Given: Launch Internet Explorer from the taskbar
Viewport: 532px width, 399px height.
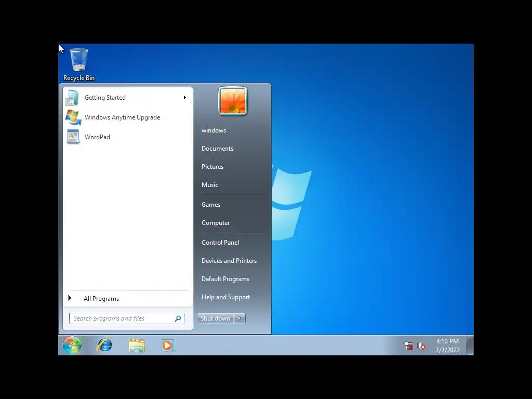Looking at the screenshot, I should click(x=104, y=345).
